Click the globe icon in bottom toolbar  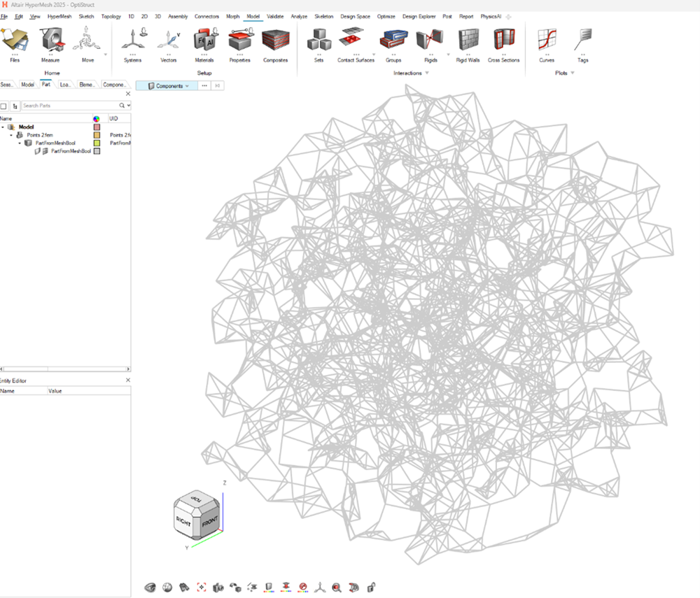pos(167,588)
